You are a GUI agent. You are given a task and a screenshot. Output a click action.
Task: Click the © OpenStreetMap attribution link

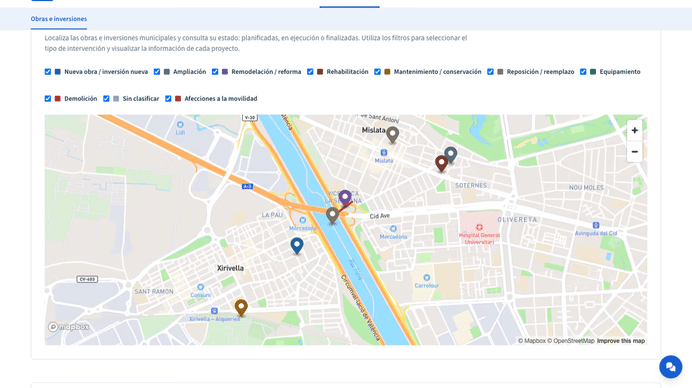pos(571,341)
